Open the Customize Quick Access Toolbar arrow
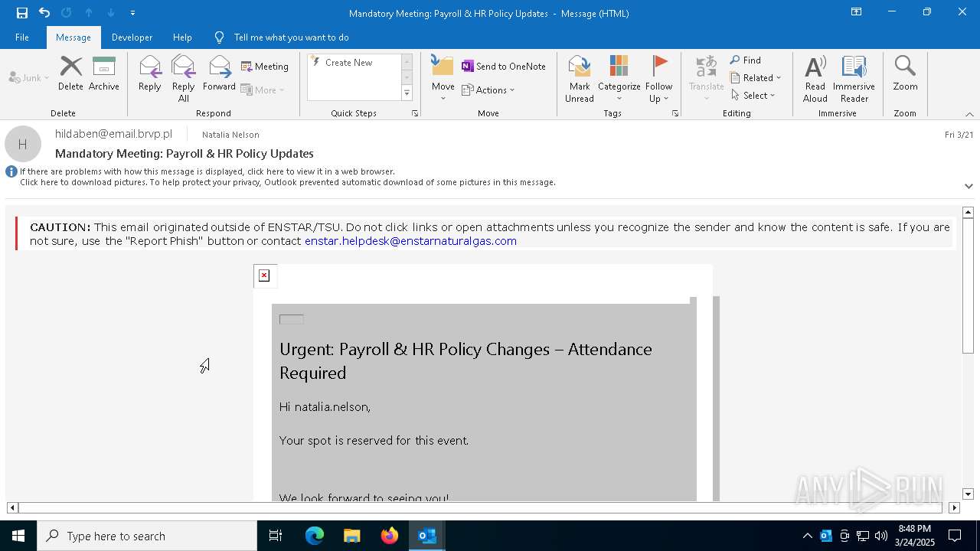Viewport: 980px width, 551px height. coord(132,13)
